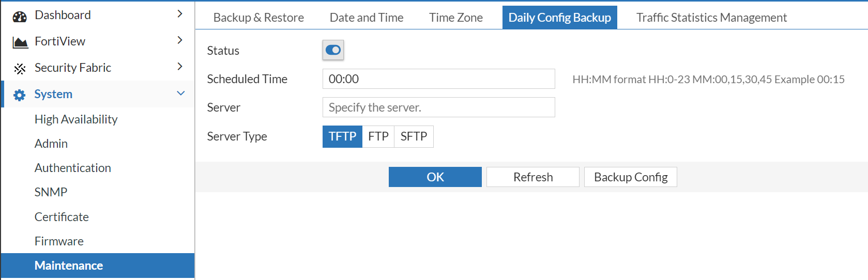Image resolution: width=868 pixels, height=280 pixels.
Task: Expand the Dashboard menu chevron
Action: 180,14
